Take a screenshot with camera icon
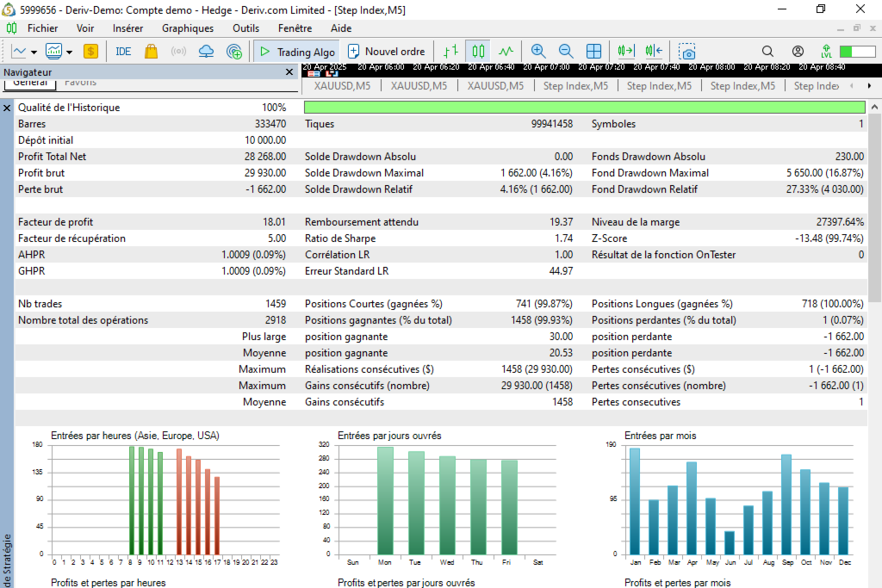Screen dimensions: 882x588 click(x=686, y=52)
